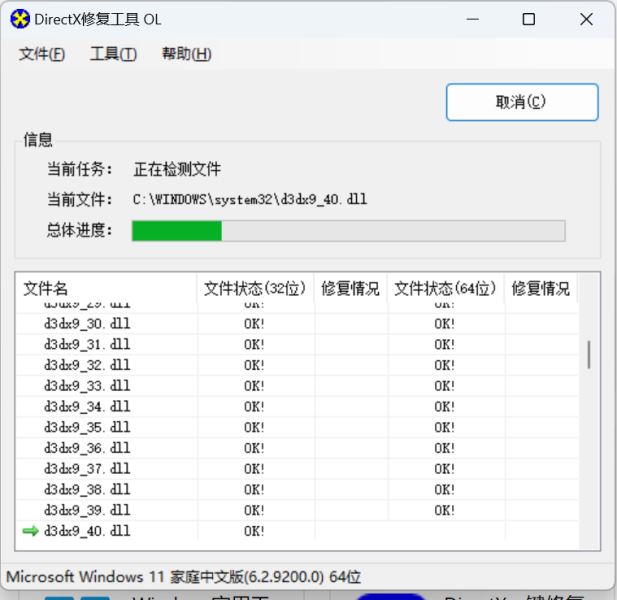Close the DirectX修复工具 window
617x600 pixels.
(586, 19)
